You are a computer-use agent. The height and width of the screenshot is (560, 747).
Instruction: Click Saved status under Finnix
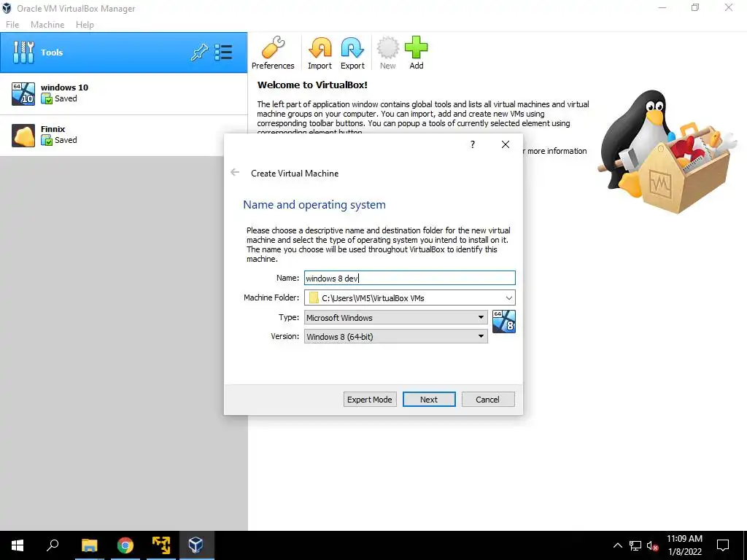(66, 140)
